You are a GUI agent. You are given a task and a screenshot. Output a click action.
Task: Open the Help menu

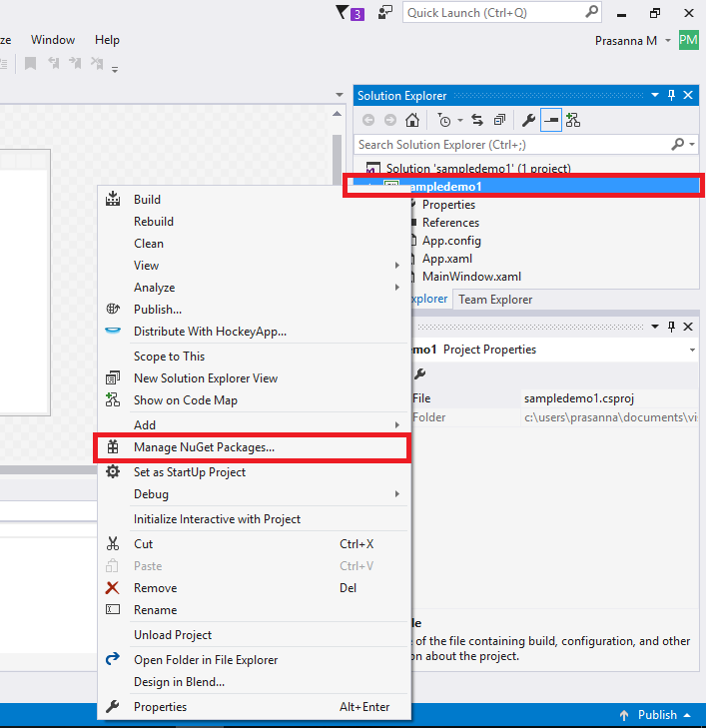pos(107,40)
